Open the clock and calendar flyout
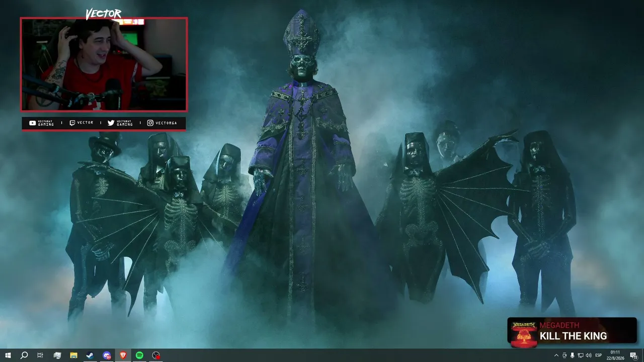Screen dimensions: 644x362 pyautogui.click(x=615, y=355)
